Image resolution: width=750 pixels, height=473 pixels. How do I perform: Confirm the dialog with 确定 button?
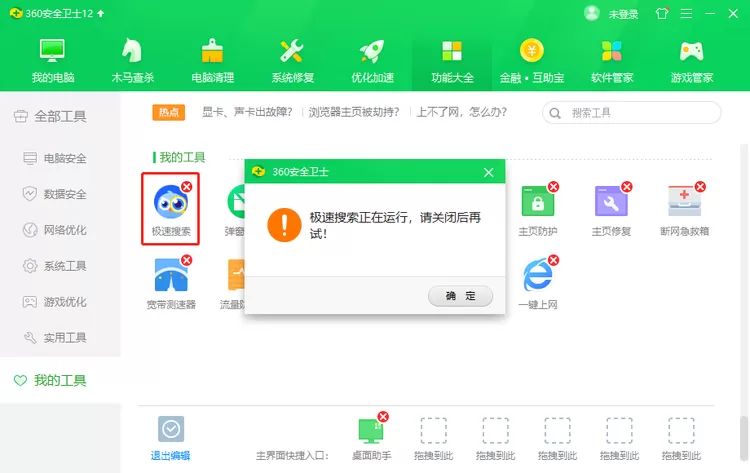(460, 296)
